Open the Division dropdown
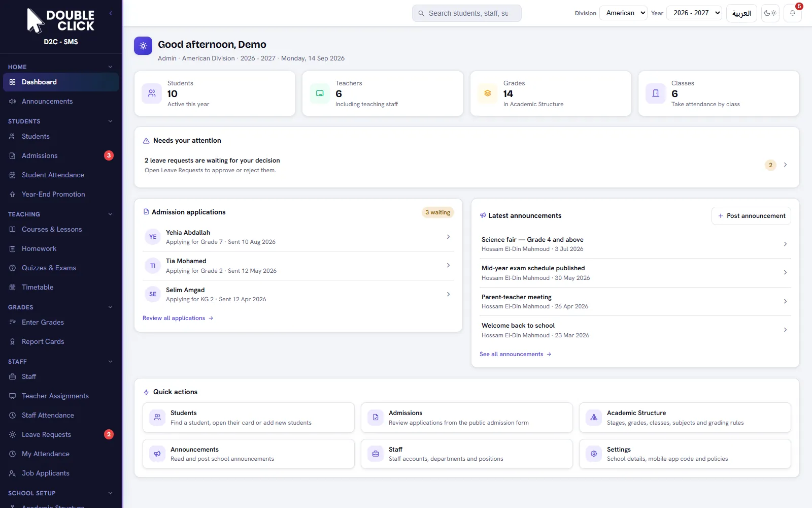812x508 pixels. [623, 13]
